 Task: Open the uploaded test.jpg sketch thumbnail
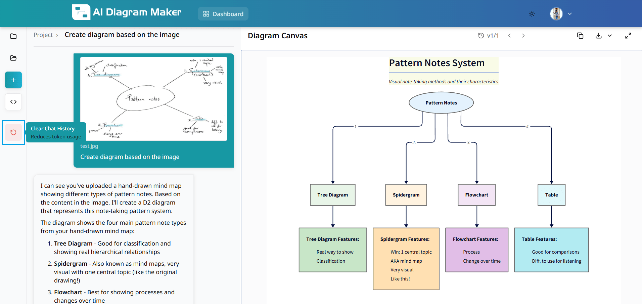[x=153, y=98]
